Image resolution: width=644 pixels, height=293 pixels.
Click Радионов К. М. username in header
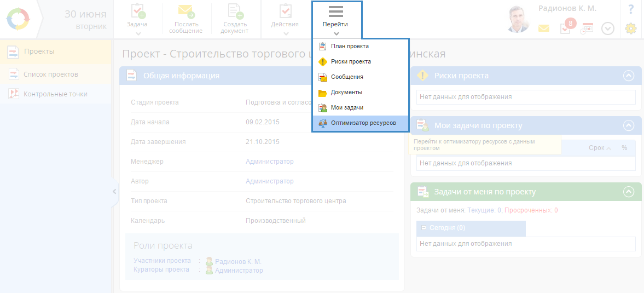tap(567, 9)
